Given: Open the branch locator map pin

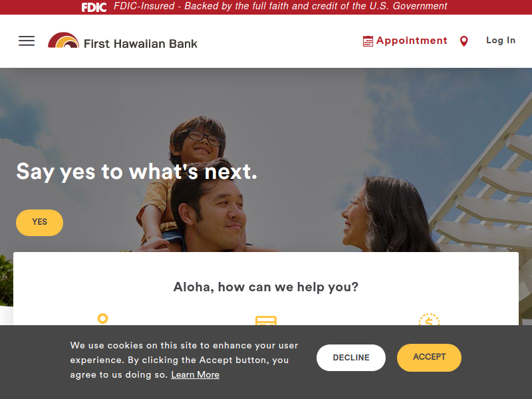Looking at the screenshot, I should click(x=464, y=41).
